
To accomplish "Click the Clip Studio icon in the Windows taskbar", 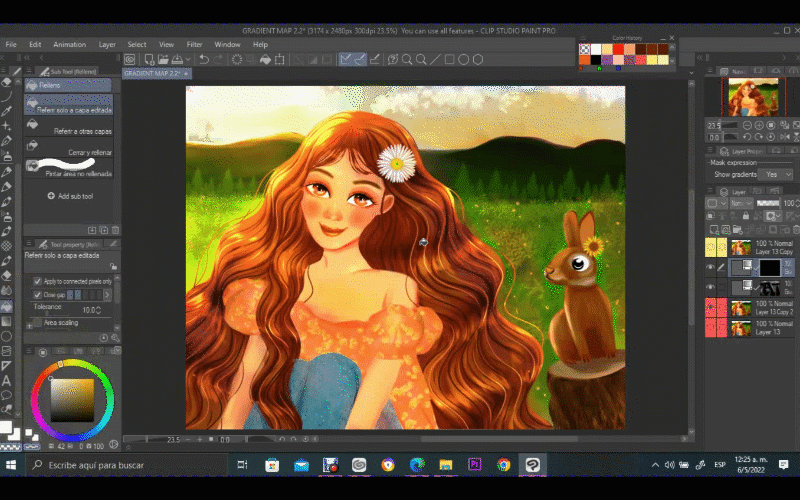I will click(534, 465).
